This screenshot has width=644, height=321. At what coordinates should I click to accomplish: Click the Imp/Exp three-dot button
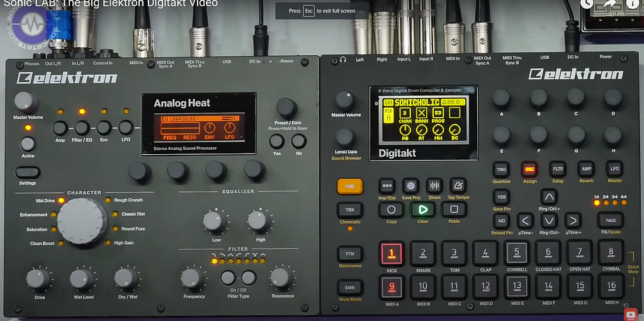(387, 186)
